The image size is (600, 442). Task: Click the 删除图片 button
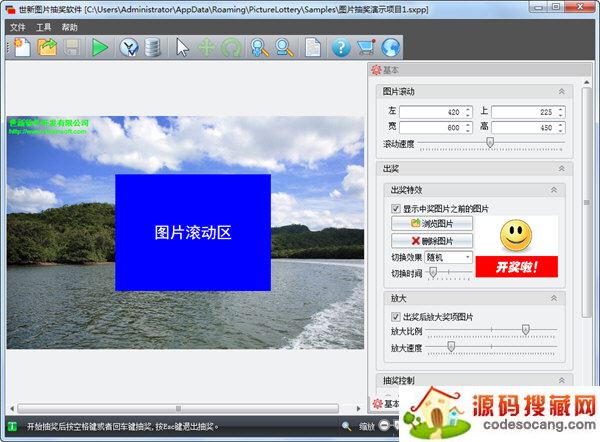pyautogui.click(x=432, y=241)
